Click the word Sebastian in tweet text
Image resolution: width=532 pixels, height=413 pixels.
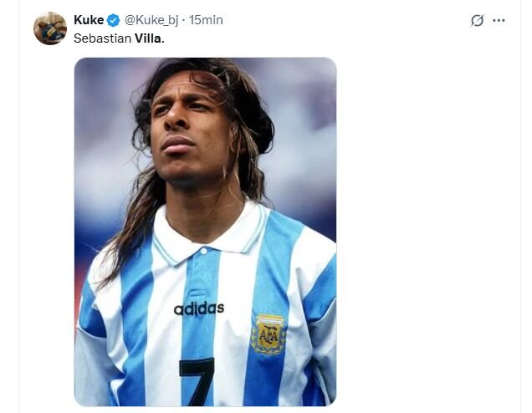102,38
